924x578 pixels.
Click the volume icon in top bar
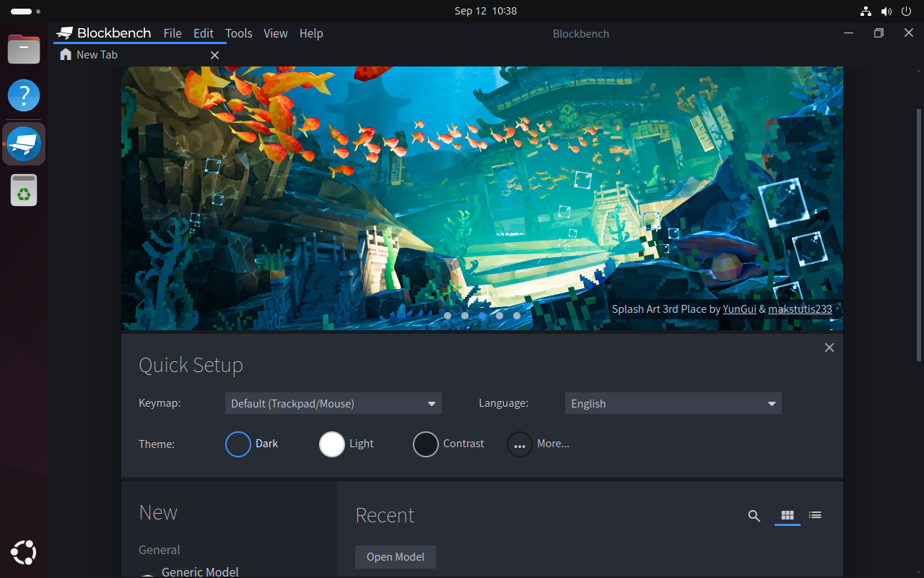(x=886, y=11)
